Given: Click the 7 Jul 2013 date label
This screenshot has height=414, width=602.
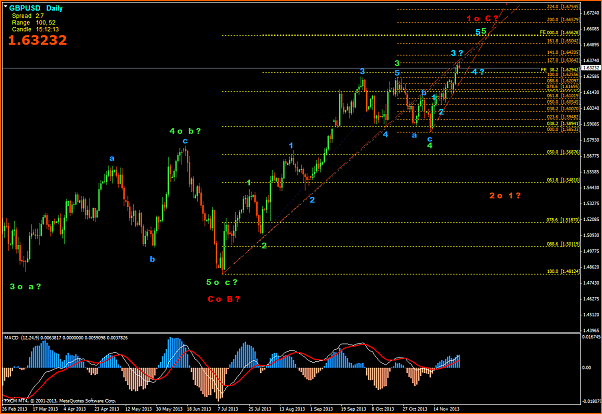Looking at the screenshot, I should coord(228,409).
